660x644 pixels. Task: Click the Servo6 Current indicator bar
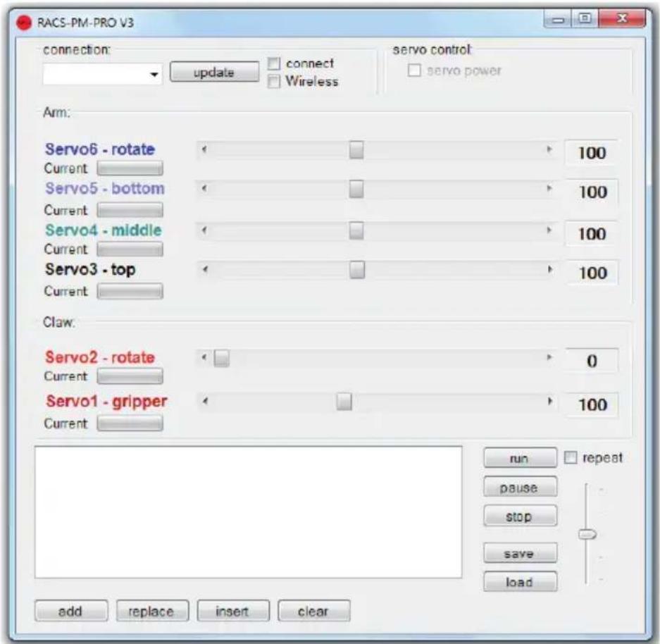coord(130,168)
